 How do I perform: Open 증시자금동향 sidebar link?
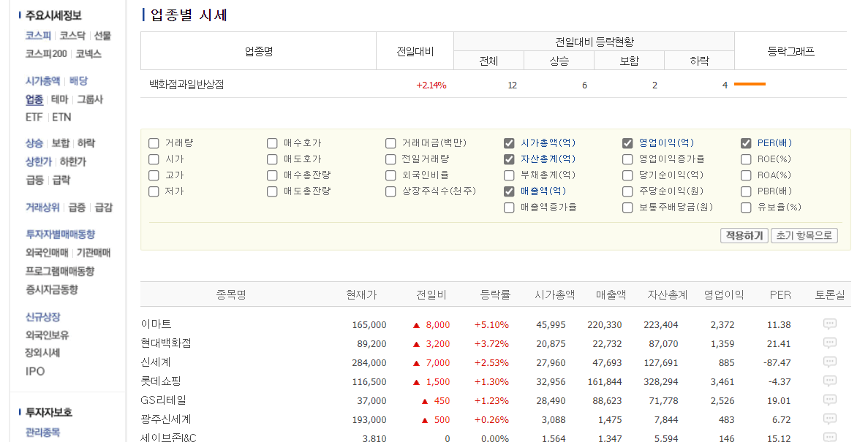click(51, 289)
